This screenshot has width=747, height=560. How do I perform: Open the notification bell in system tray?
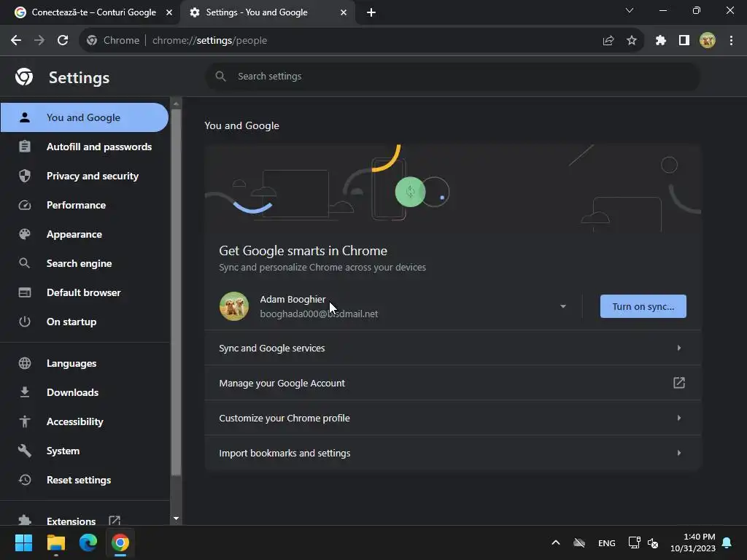pyautogui.click(x=727, y=542)
